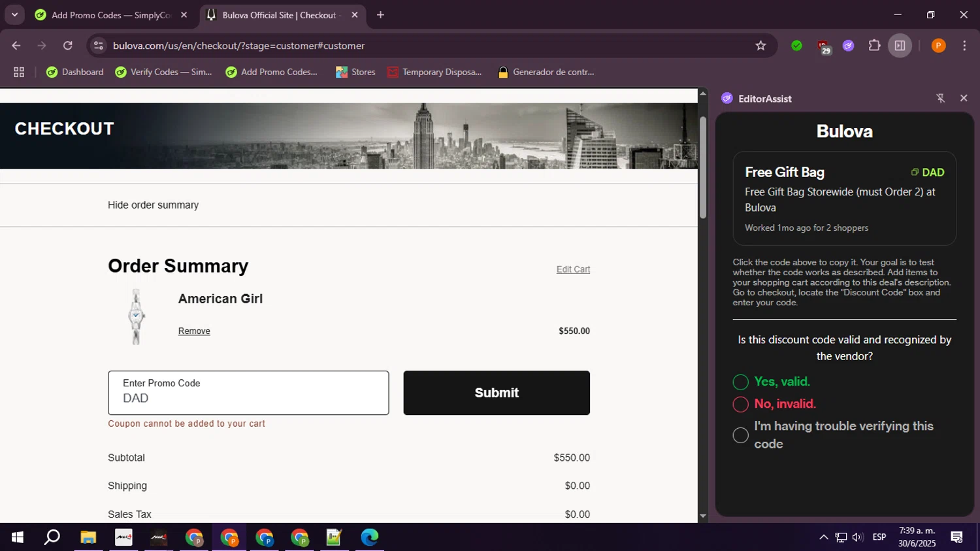Unpin the EditorAssist side panel
Viewport: 980px width, 551px height.
coord(941,98)
